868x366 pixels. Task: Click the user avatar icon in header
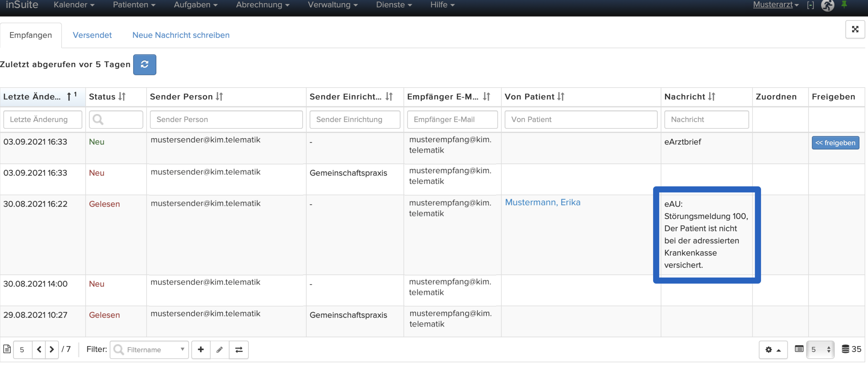828,5
